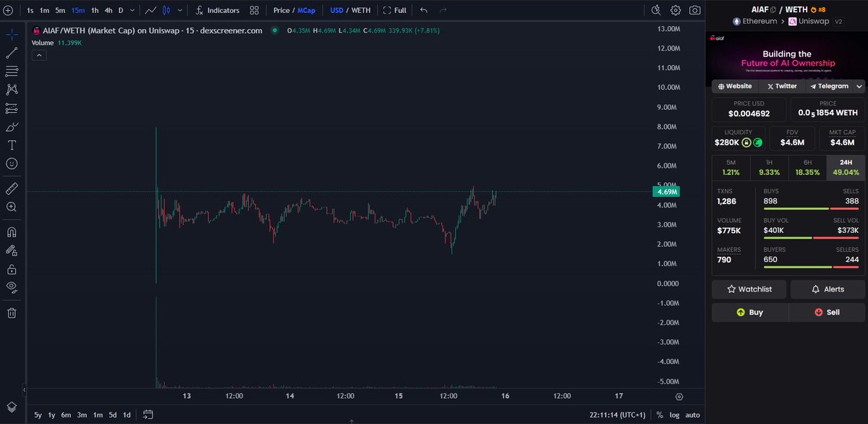868x424 pixels.
Task: Add pair to Watchlist
Action: point(749,289)
